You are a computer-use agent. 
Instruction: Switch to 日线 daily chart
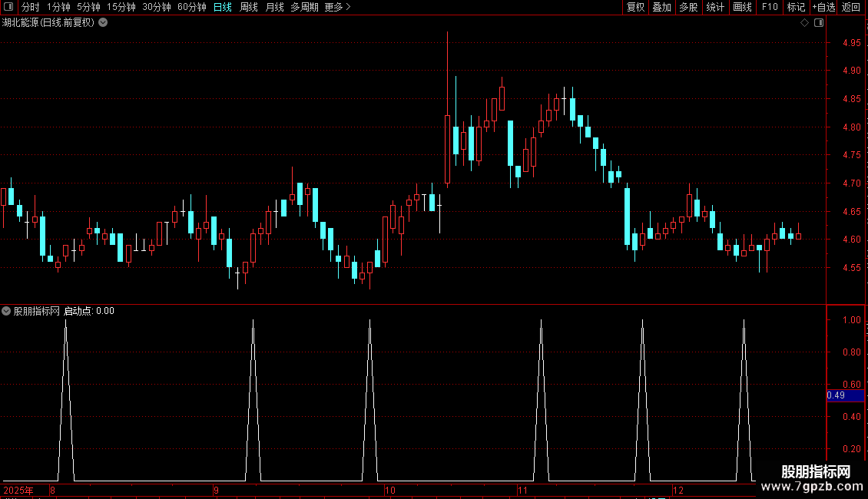(x=223, y=7)
